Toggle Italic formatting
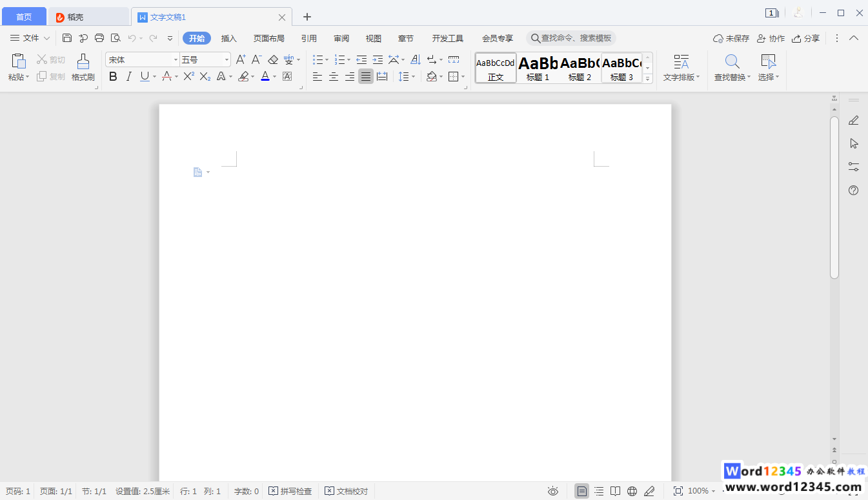The height and width of the screenshot is (500, 868). [x=128, y=76]
